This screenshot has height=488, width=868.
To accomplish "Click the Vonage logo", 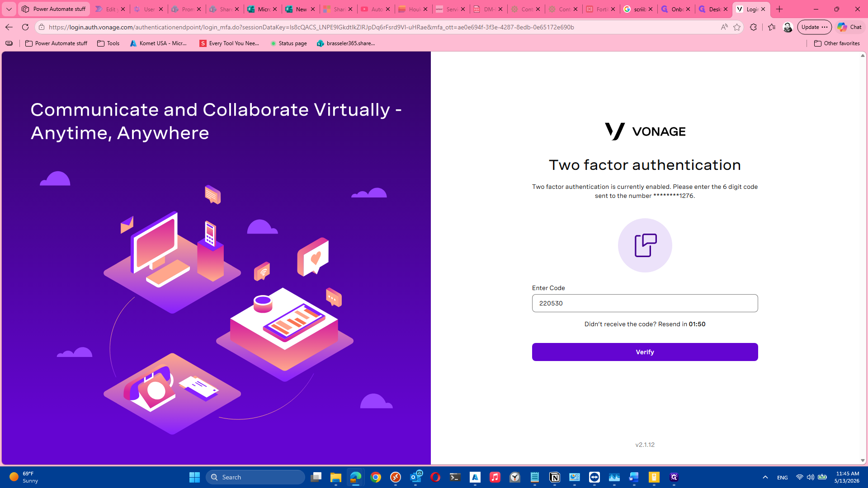I will click(645, 131).
